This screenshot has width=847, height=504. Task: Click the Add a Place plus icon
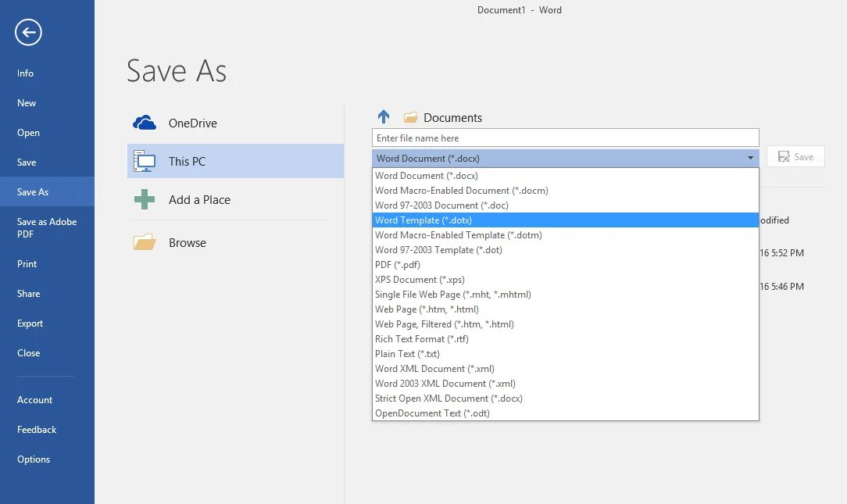(145, 200)
